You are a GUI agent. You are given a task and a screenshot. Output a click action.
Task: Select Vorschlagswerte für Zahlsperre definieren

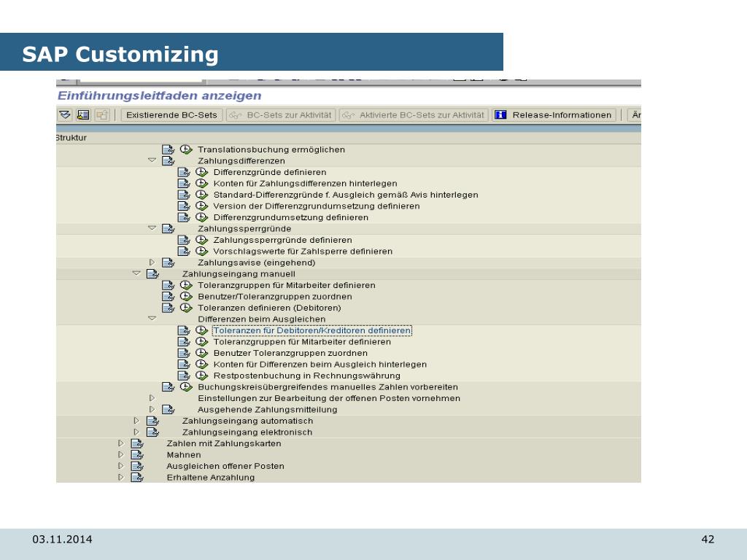coord(303,251)
